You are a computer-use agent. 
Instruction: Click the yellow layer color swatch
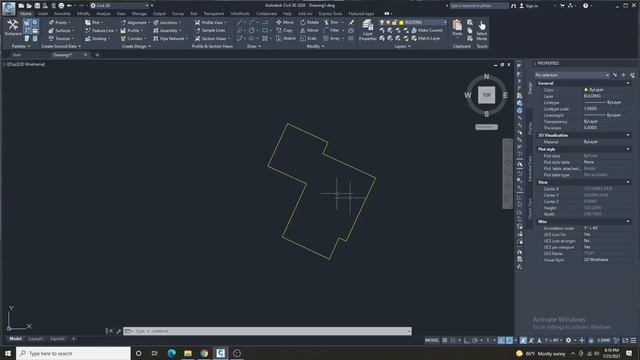(401, 22)
